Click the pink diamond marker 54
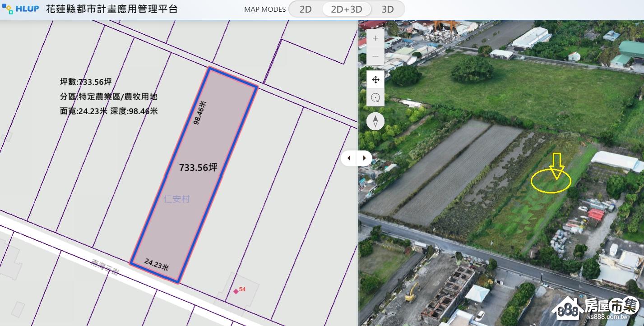The image size is (644, 326). 236,291
